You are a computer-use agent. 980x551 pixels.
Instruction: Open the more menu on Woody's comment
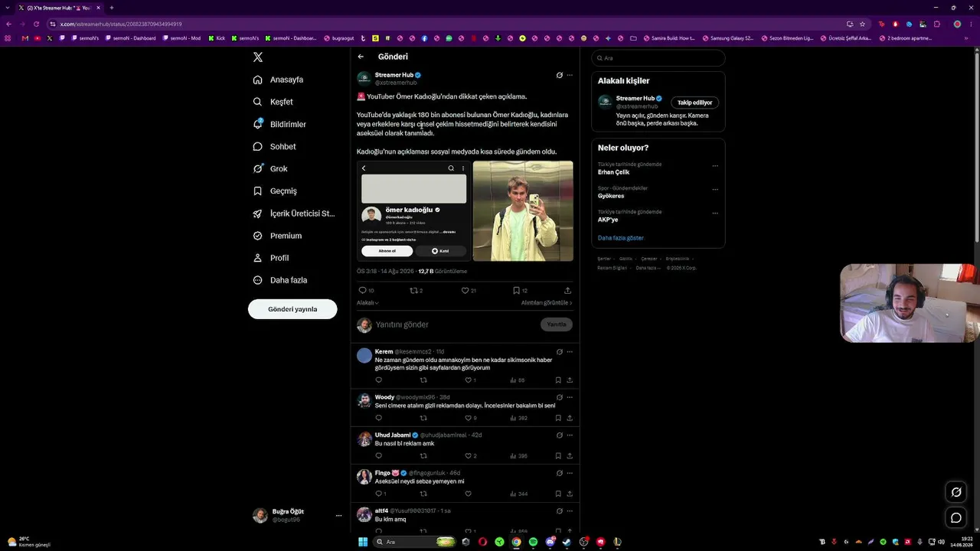[x=570, y=397]
